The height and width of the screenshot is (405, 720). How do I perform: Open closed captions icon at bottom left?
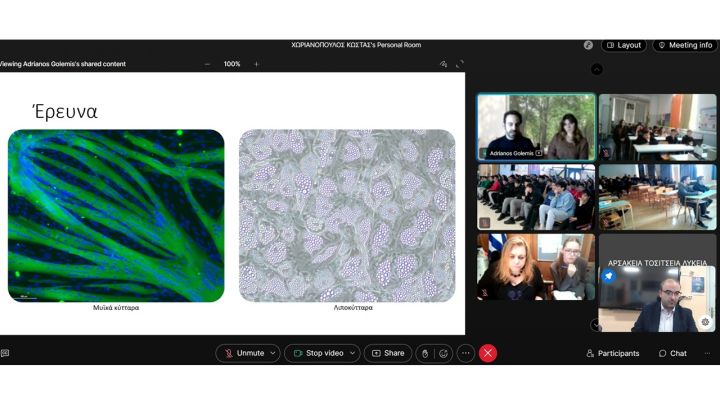pyautogui.click(x=5, y=353)
